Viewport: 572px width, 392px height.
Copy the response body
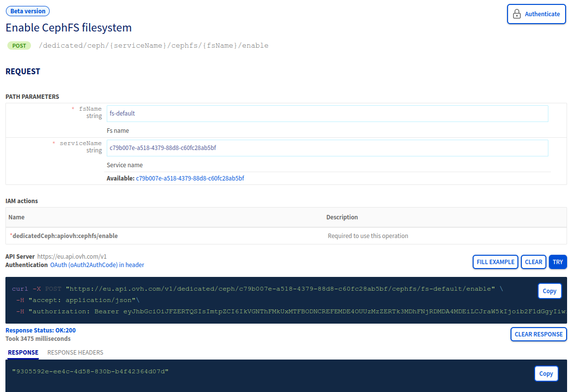pos(546,373)
